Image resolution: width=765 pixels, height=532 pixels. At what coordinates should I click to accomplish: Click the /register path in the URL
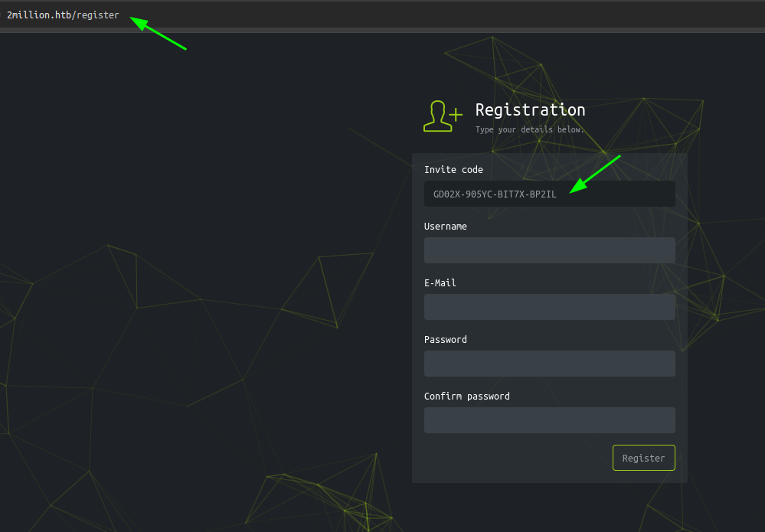pyautogui.click(x=96, y=15)
